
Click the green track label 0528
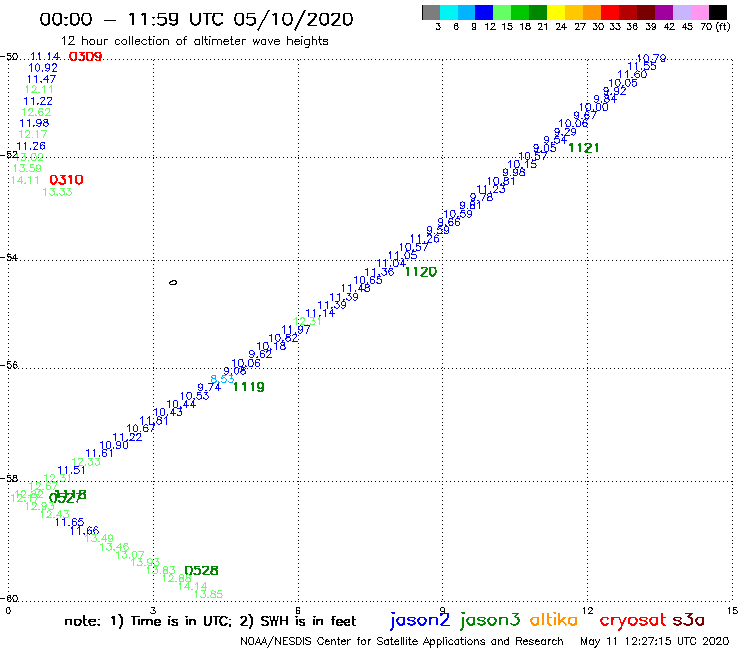202,571
